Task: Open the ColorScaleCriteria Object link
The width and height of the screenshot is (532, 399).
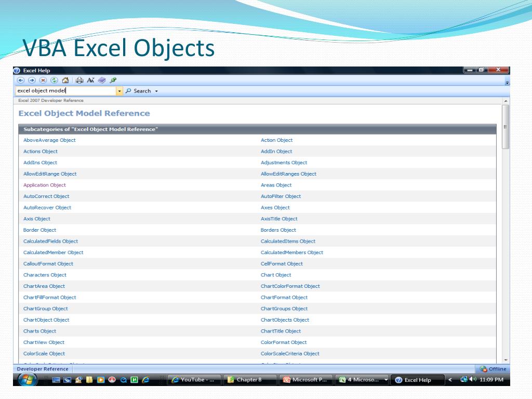Action: click(x=290, y=353)
